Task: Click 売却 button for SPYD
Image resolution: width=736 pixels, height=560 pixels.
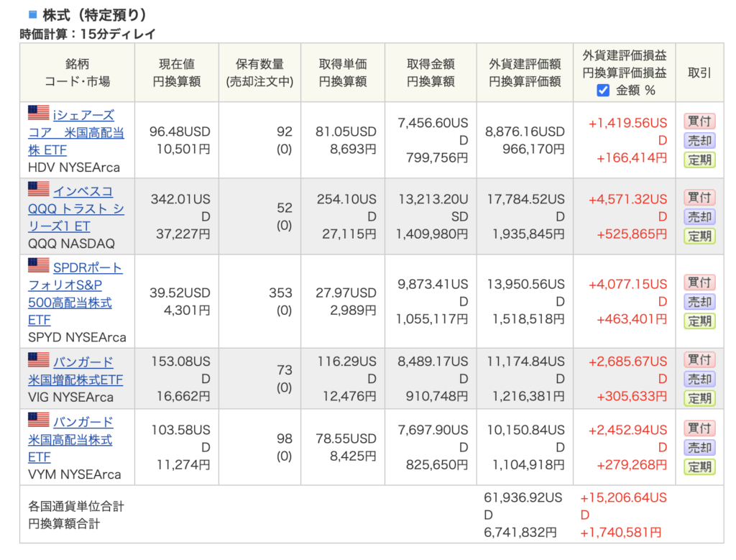Action: [699, 302]
